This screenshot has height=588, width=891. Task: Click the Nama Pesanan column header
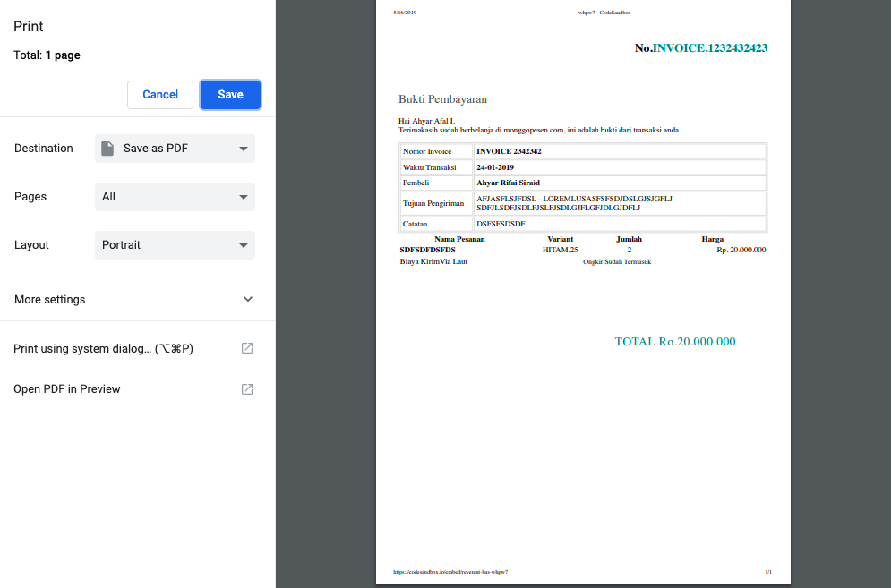459,239
